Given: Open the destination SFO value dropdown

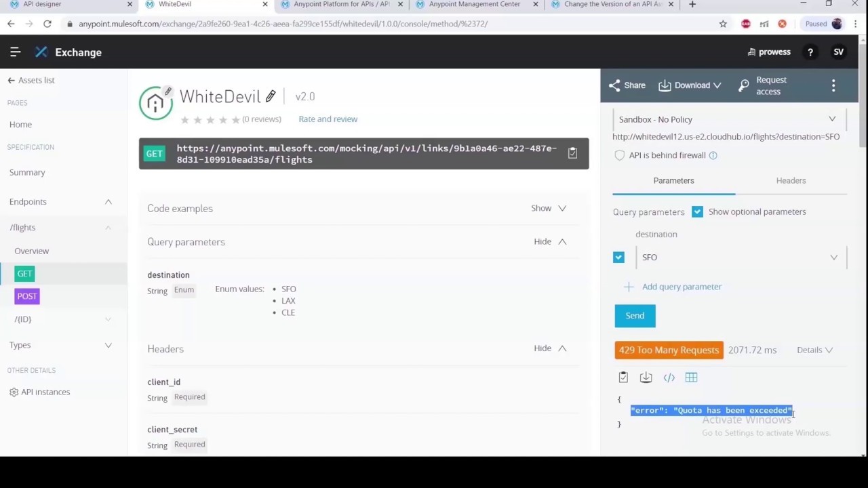Looking at the screenshot, I should (740, 258).
